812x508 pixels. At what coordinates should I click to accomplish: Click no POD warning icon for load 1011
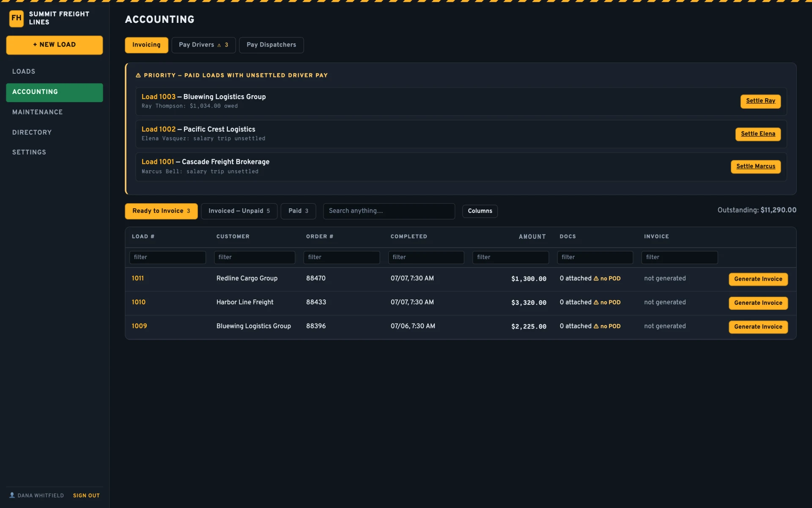click(x=596, y=279)
